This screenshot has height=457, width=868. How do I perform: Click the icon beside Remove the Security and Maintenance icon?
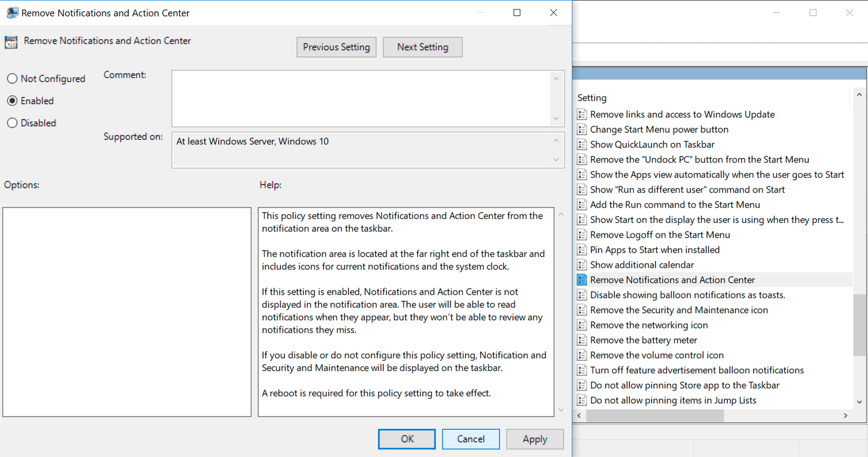click(x=582, y=310)
